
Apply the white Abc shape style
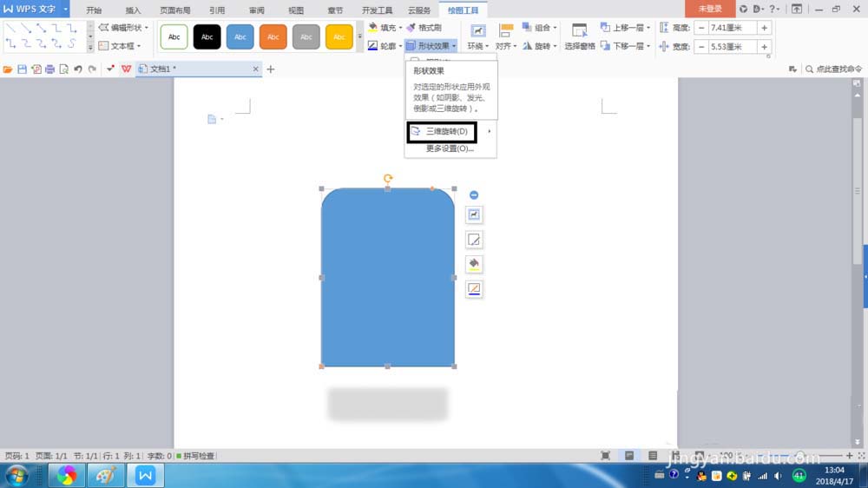[174, 37]
